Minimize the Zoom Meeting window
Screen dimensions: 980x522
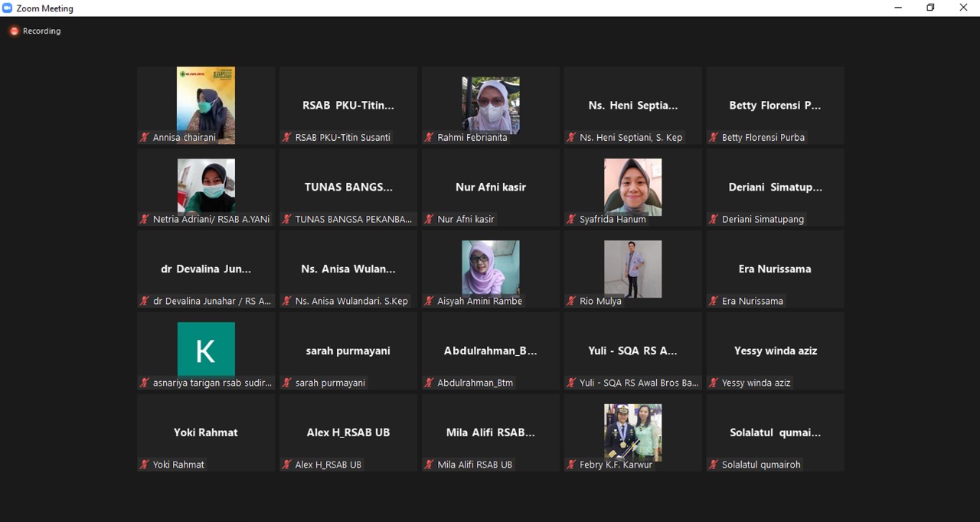tap(898, 8)
